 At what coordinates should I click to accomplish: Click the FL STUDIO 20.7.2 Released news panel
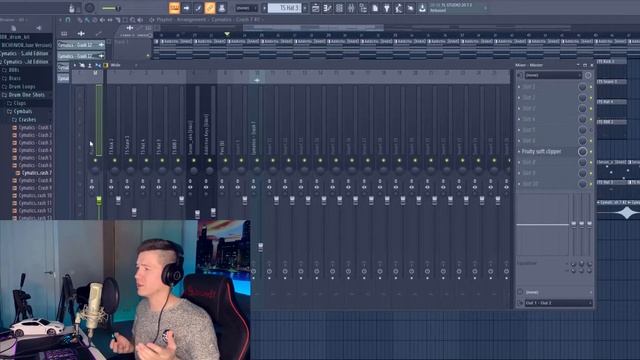(457, 8)
